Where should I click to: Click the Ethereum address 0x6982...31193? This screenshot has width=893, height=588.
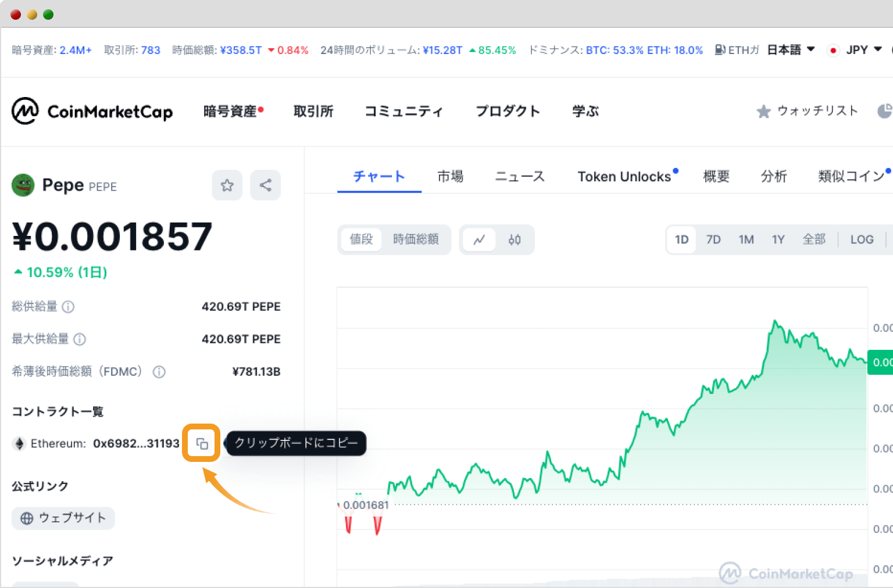(136, 443)
